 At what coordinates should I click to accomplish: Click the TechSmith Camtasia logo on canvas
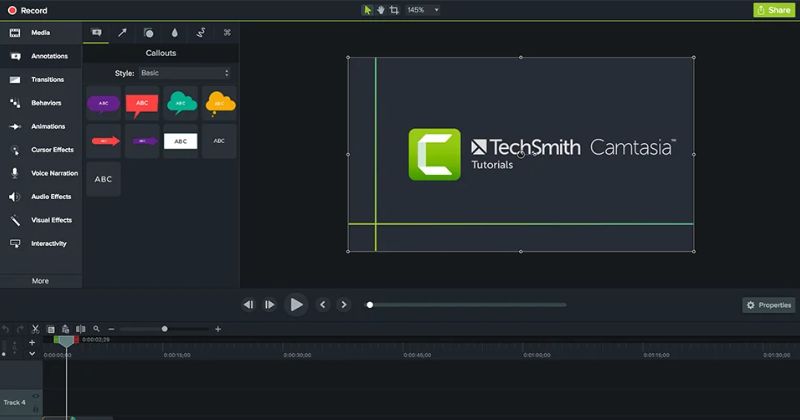coord(542,154)
